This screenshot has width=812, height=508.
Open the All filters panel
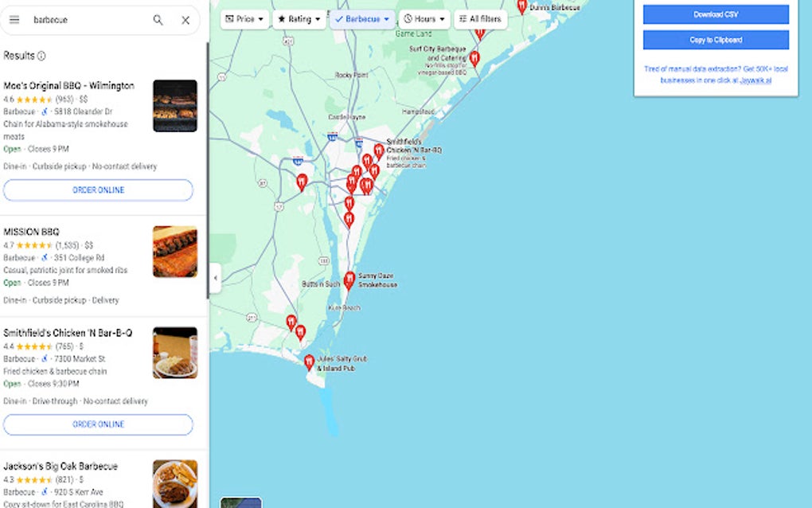point(481,19)
